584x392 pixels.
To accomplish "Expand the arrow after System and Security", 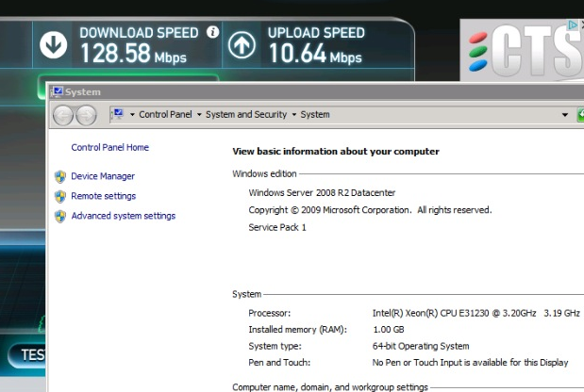I will tap(293, 115).
